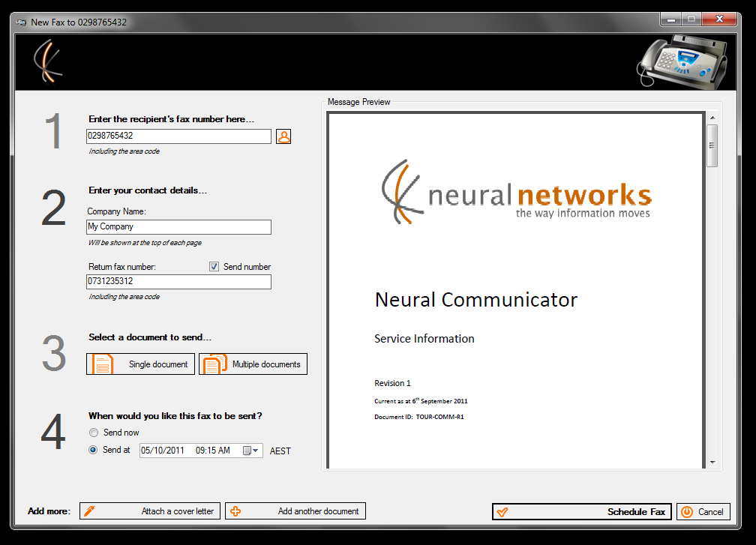Click the recipient fax number field
The width and height of the screenshot is (756, 545).
coord(178,136)
